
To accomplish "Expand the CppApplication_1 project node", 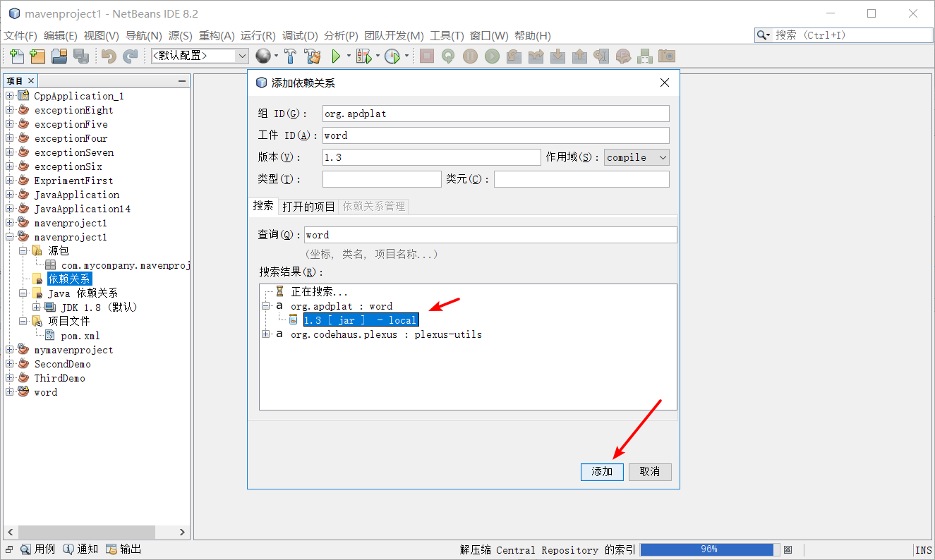I will [x=9, y=96].
